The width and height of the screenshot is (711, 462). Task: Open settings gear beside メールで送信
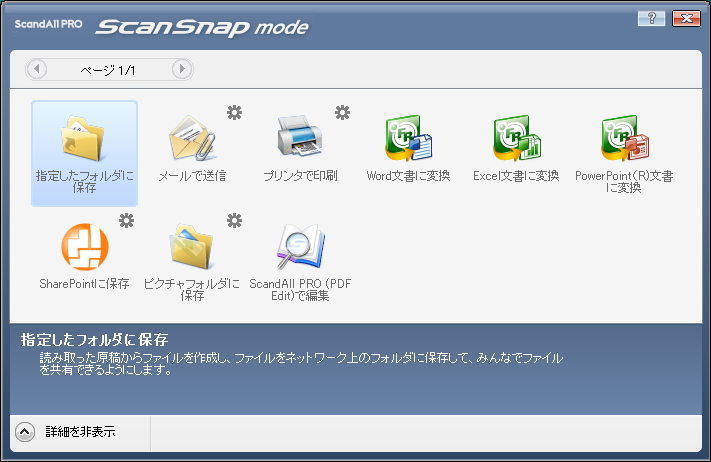[x=235, y=112]
